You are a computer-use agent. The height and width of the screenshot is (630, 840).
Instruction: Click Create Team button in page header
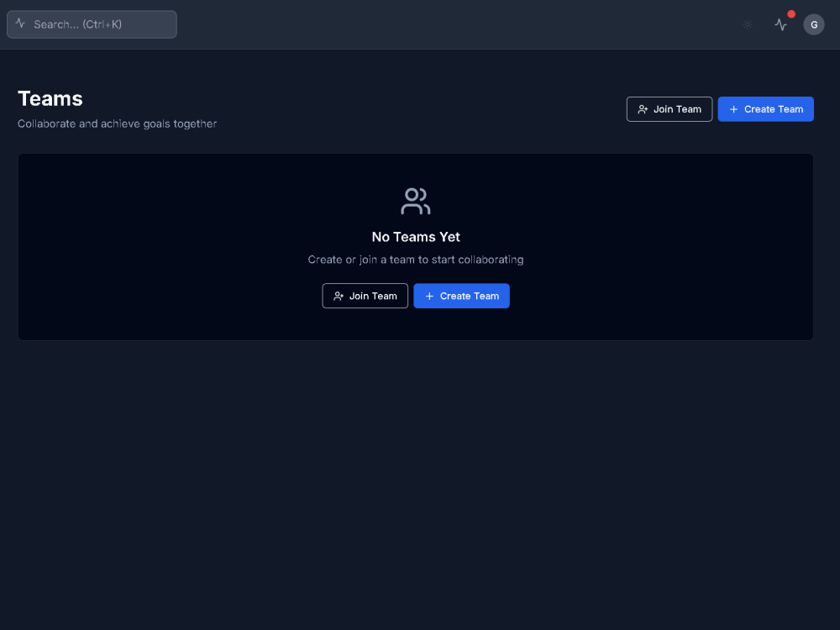[x=765, y=109]
